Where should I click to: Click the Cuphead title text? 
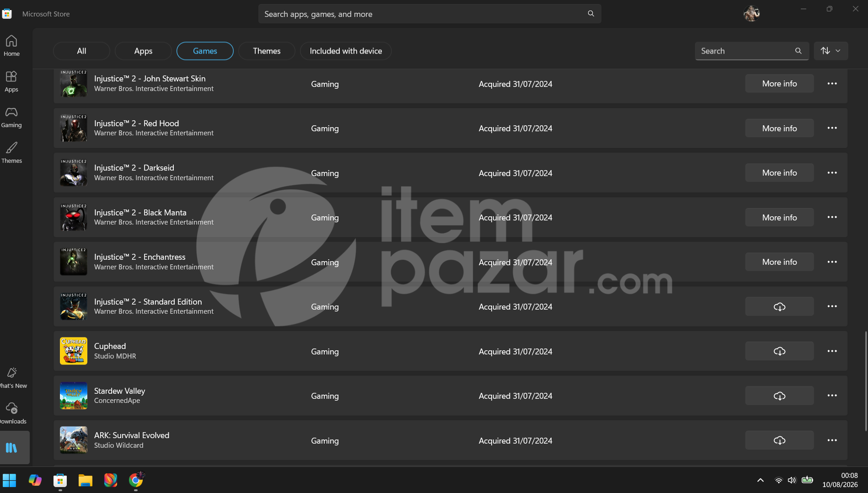110,346
